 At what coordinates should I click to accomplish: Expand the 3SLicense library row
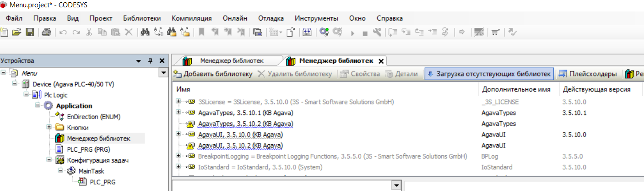(178, 101)
